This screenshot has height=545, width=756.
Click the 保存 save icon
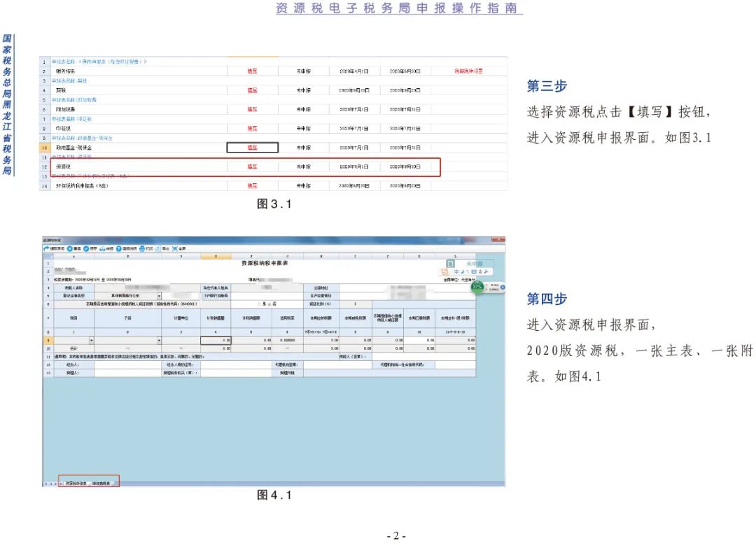(86, 248)
